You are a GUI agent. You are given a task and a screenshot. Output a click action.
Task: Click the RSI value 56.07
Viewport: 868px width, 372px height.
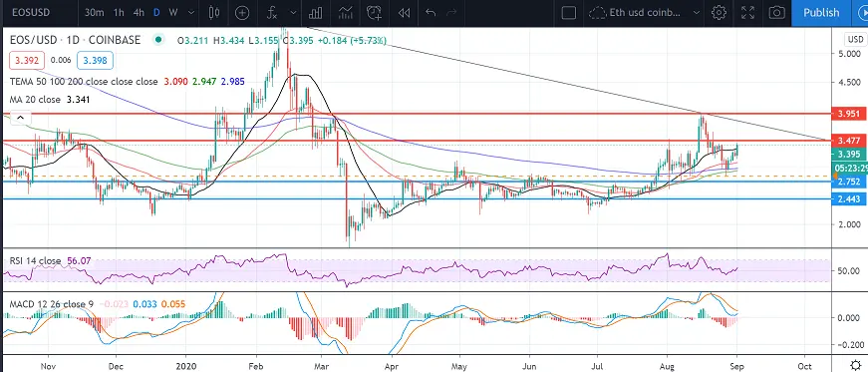79,260
